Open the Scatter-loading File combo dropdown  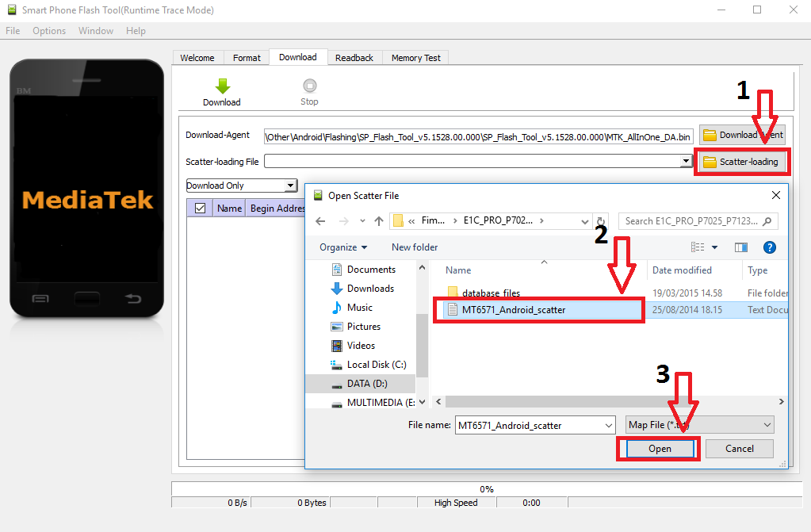686,161
